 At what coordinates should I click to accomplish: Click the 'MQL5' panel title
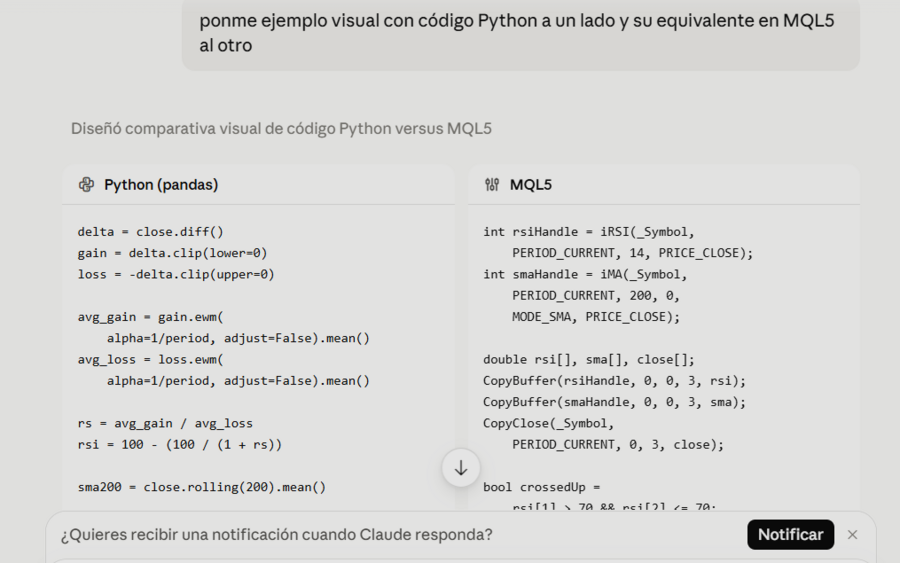[x=531, y=185]
